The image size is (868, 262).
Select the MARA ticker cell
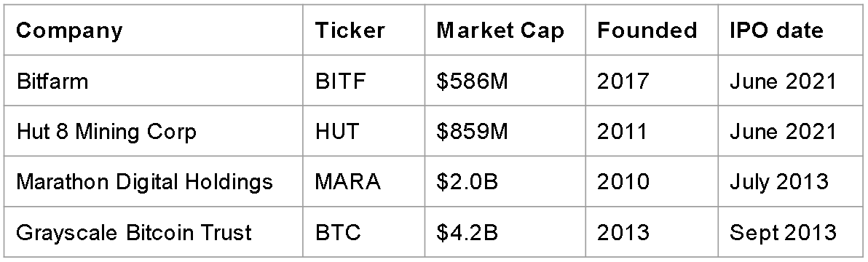[x=363, y=181]
